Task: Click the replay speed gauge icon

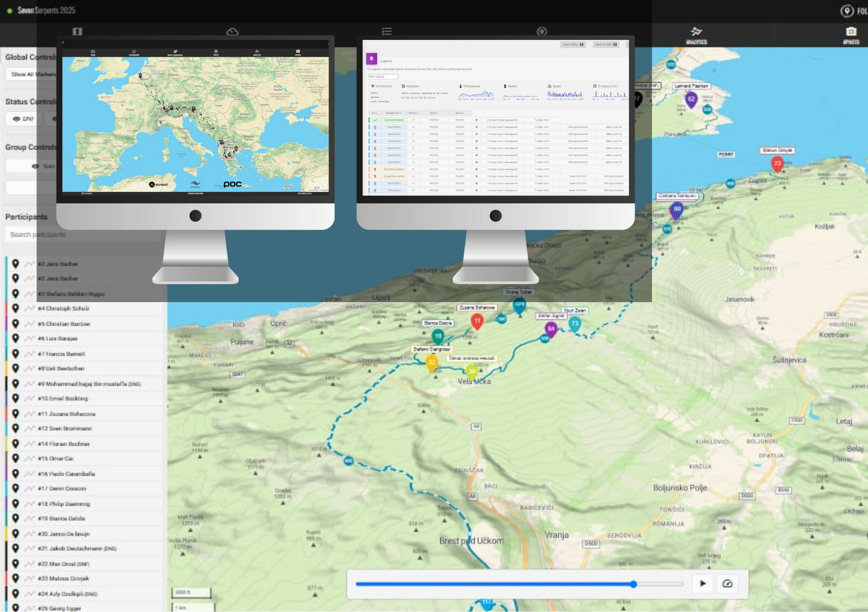Action: click(x=727, y=584)
